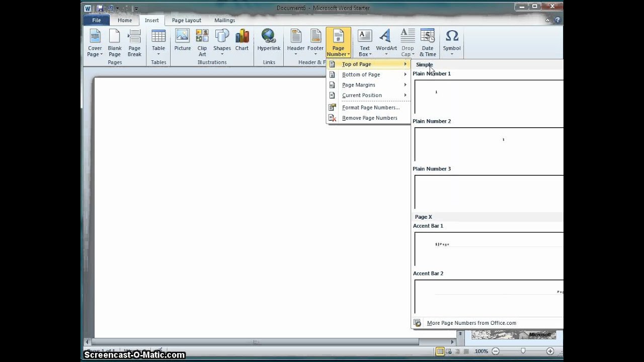The image size is (644, 362).
Task: Open the Symbol gallery
Action: tap(452, 43)
